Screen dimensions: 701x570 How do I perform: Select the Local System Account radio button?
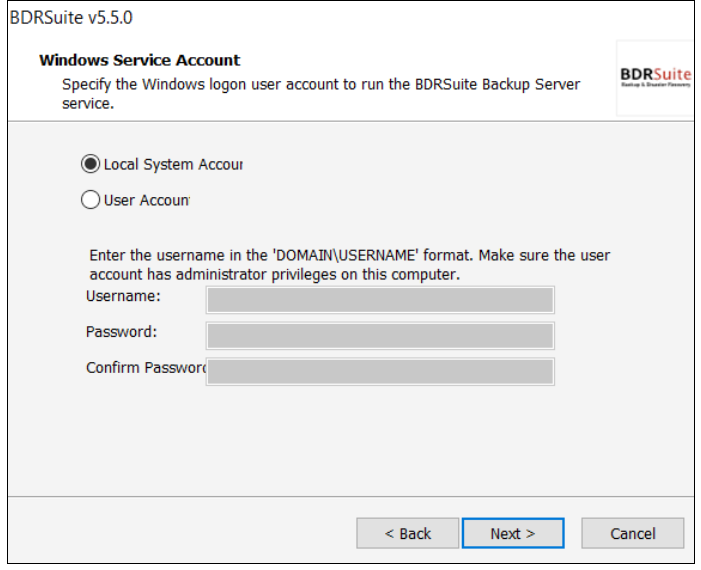[90, 164]
